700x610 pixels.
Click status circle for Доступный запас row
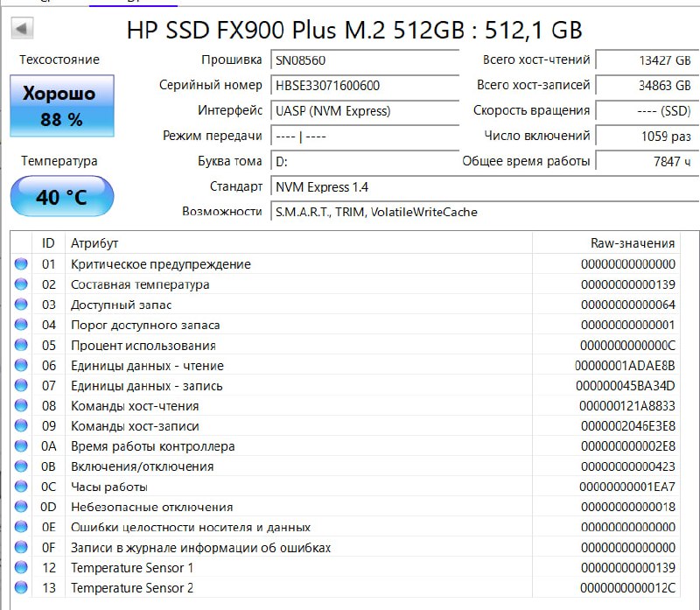(x=21, y=305)
